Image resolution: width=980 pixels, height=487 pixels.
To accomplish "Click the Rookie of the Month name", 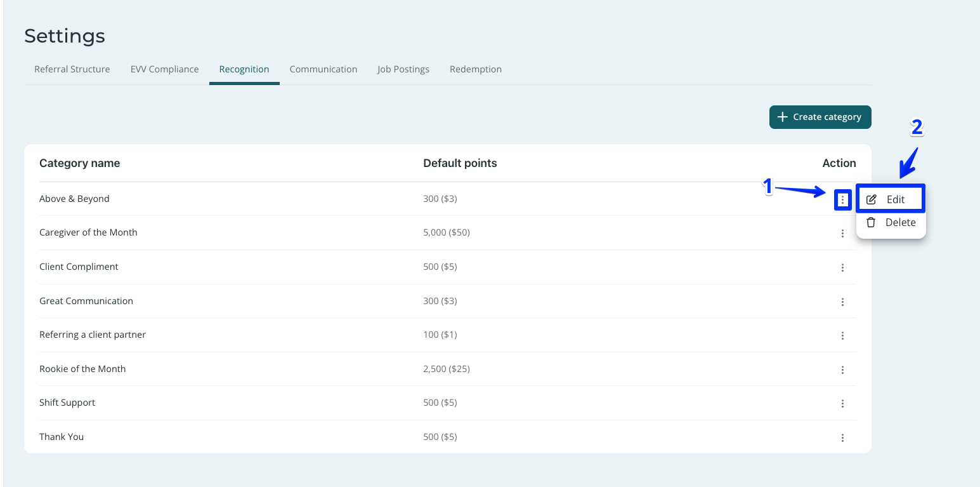I will (82, 369).
